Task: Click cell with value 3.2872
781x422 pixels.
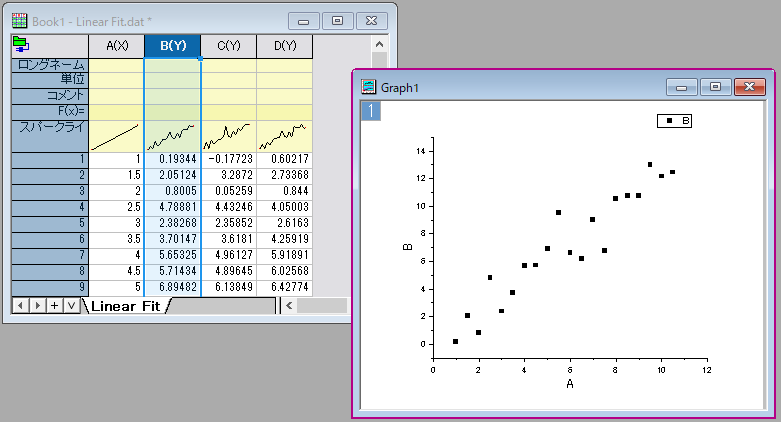Action: pos(229,175)
